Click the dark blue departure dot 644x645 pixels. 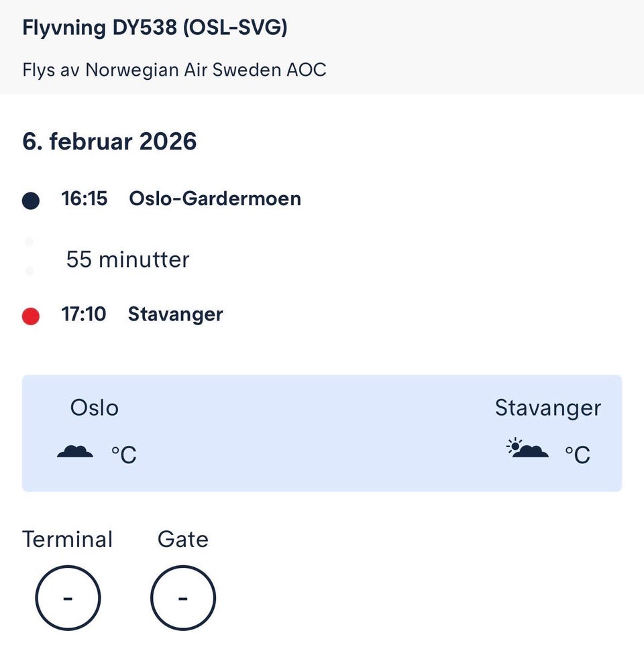[x=31, y=200]
